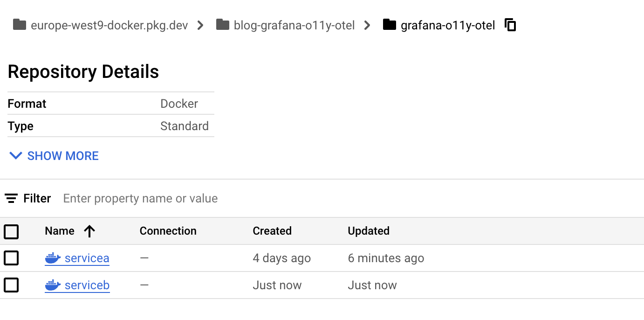Click the Filter list icon
Screen dimensions: 644x320
[11, 198]
